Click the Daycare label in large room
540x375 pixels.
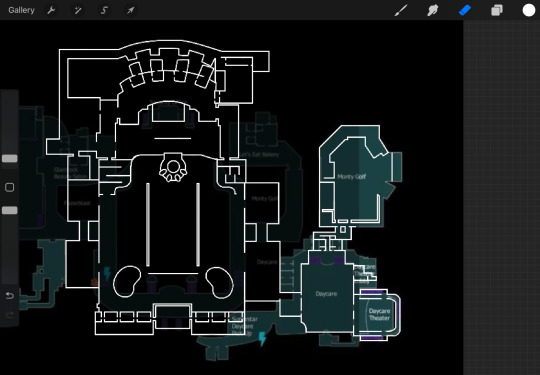pos(326,294)
